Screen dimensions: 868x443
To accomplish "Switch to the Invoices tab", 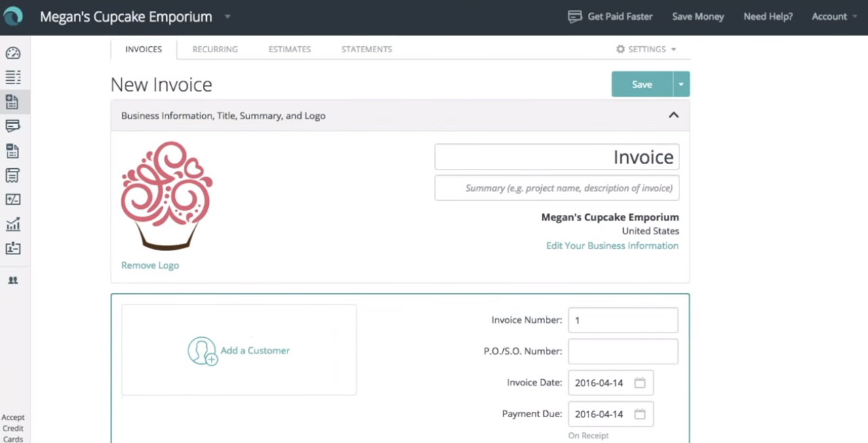I will click(x=144, y=49).
